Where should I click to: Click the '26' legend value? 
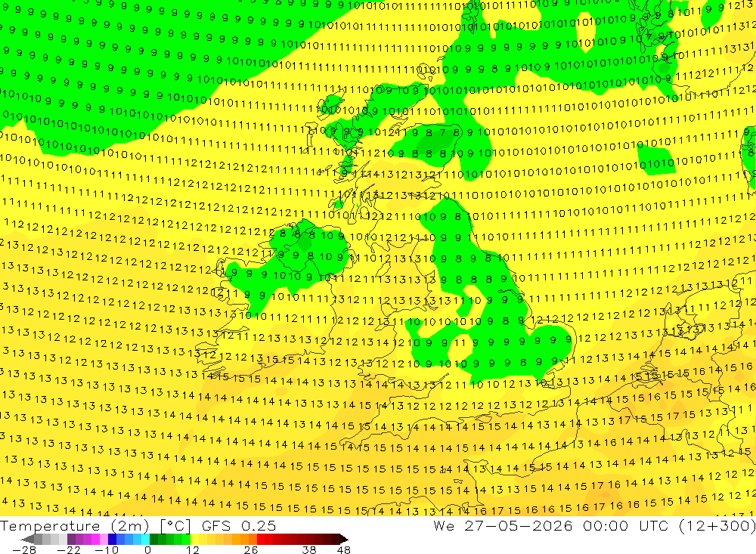pos(251,549)
